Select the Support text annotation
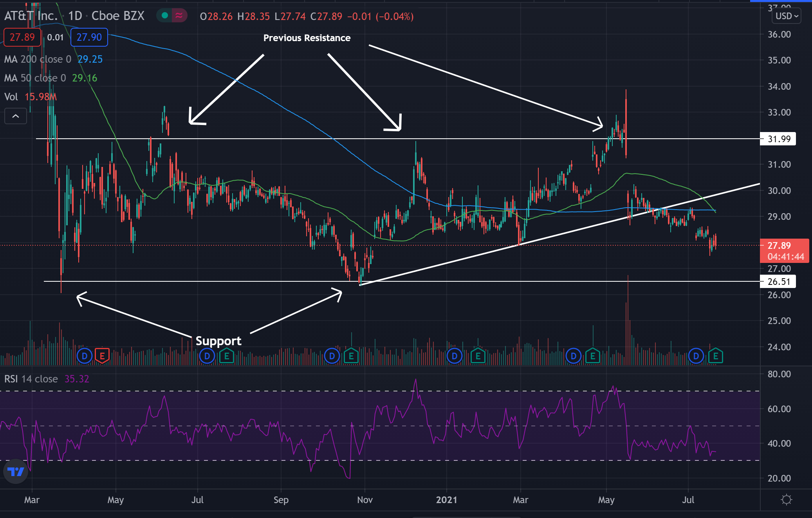Viewport: 812px width, 518px height. (x=218, y=341)
